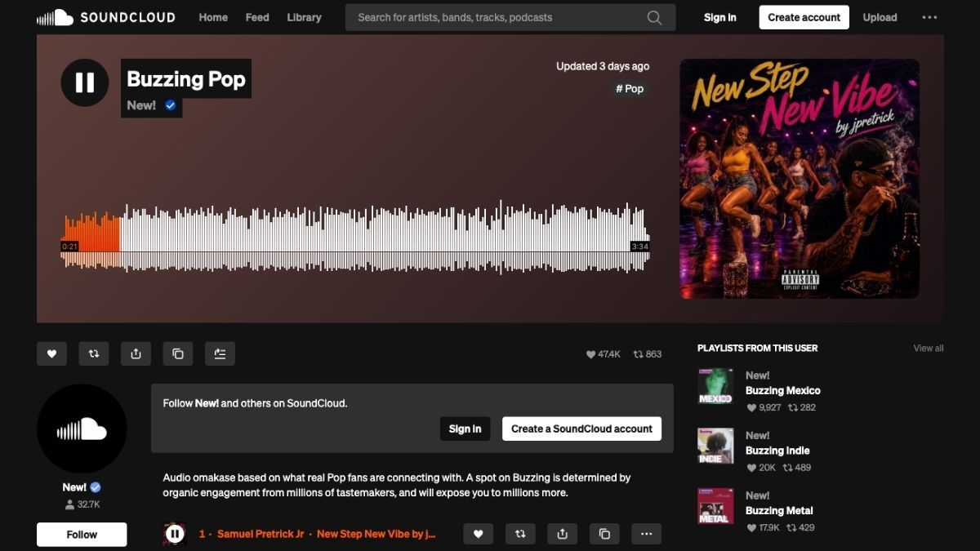Screen dimensions: 980x551
Task: Open the Feed navigation item
Action: point(257,17)
